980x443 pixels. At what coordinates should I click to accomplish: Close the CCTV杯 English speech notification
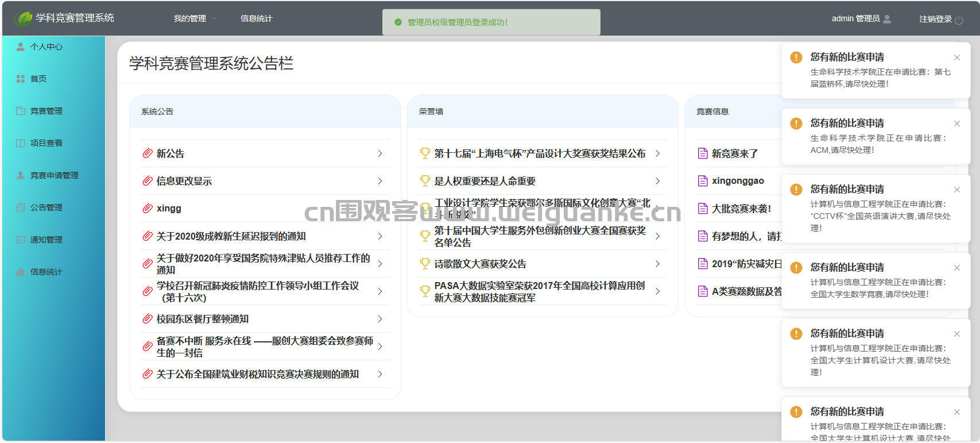(x=957, y=190)
